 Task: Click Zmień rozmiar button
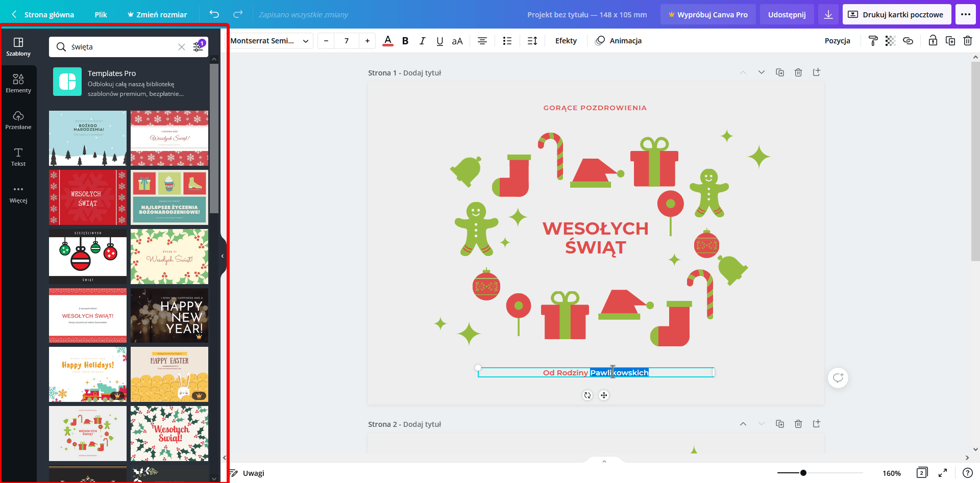[157, 14]
